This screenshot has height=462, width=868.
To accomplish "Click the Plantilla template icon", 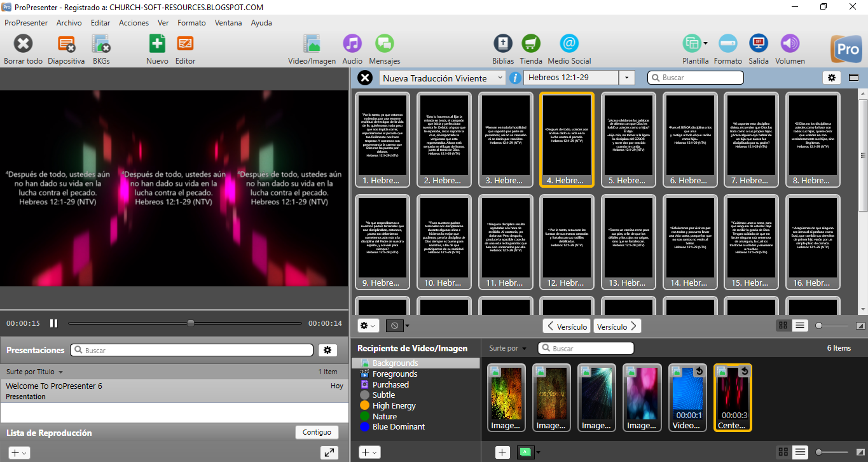I will point(691,44).
